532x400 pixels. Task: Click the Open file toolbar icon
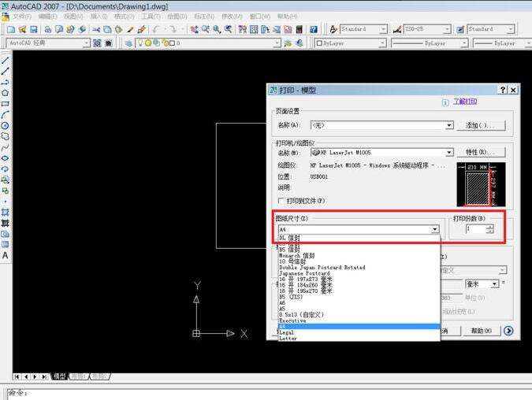(22, 29)
